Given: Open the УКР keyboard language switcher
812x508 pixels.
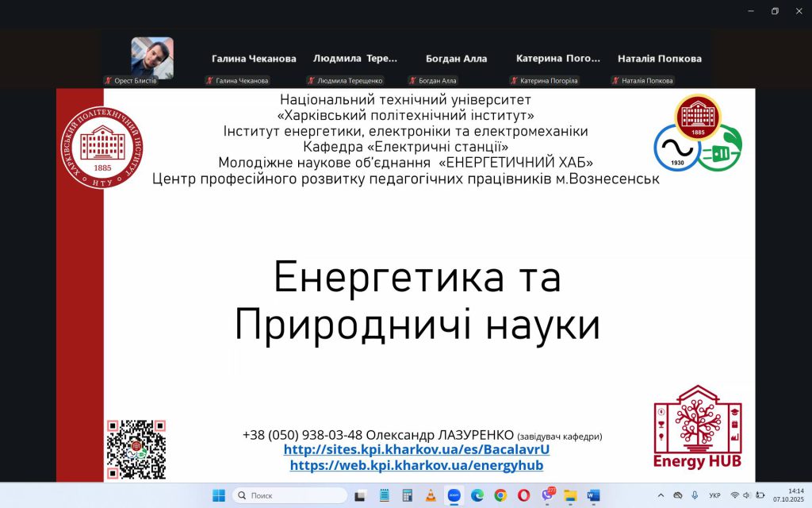Looking at the screenshot, I should (x=715, y=495).
